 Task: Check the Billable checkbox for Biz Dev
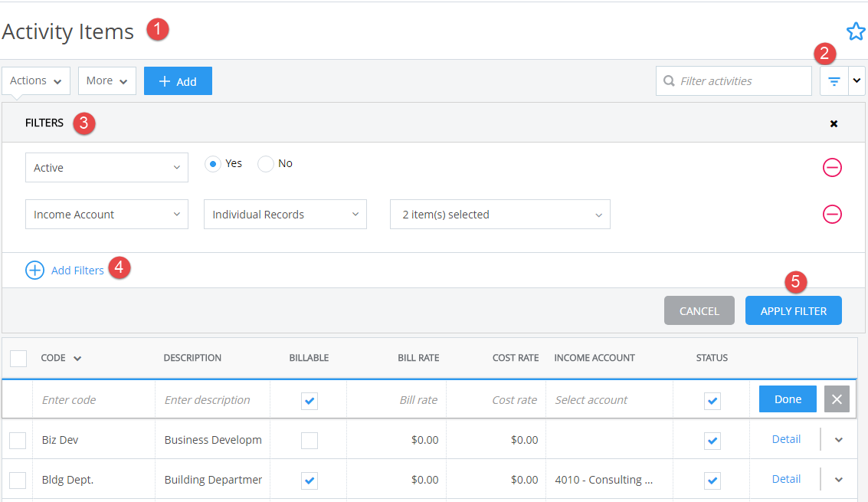(309, 440)
